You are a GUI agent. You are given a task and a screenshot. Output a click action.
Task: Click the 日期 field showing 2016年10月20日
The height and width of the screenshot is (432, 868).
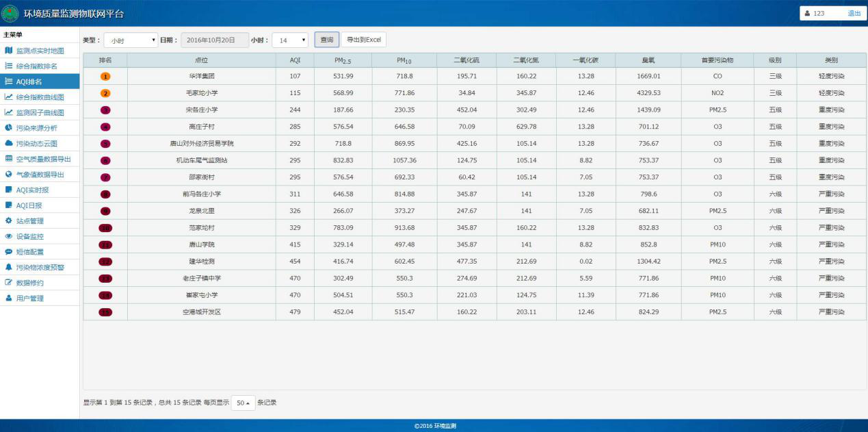coord(215,40)
